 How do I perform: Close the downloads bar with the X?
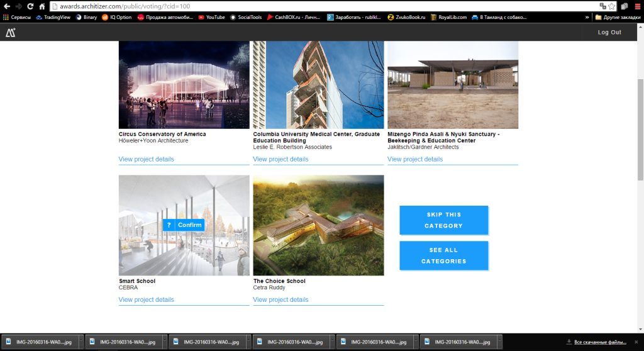[x=636, y=342]
